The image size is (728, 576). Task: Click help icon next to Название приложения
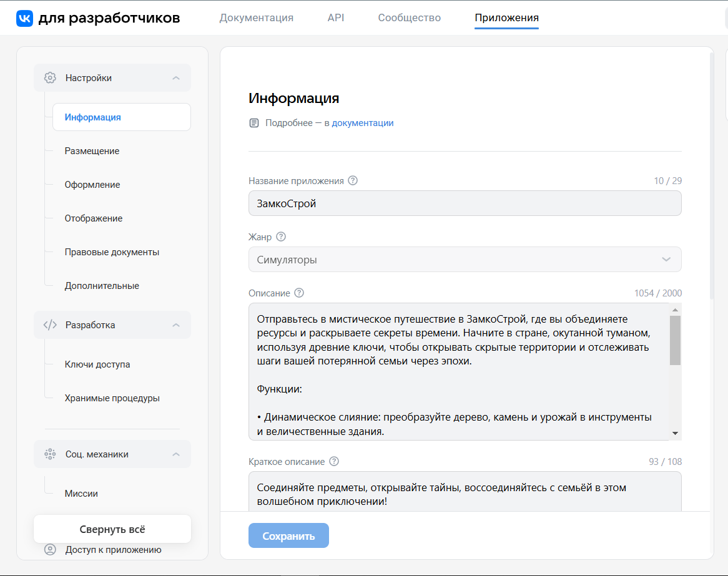coord(353,181)
